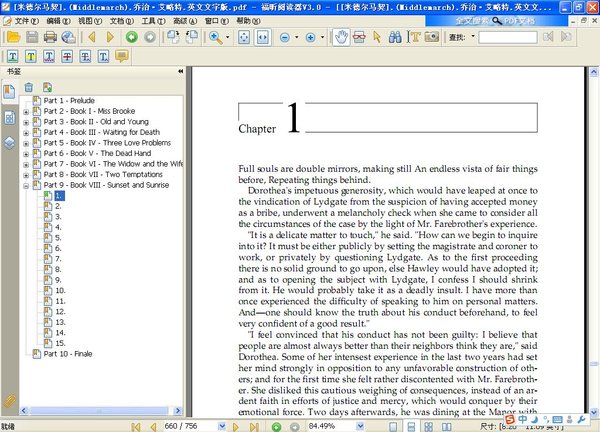This screenshot has height=432, width=600.
Task: Open the 编辑 menu
Action: point(58,21)
